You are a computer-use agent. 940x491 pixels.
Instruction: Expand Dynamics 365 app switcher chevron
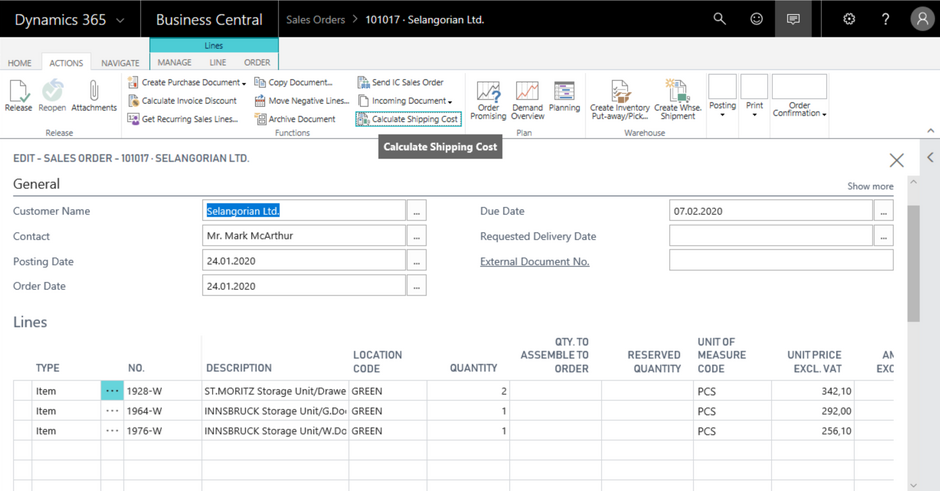coord(120,20)
